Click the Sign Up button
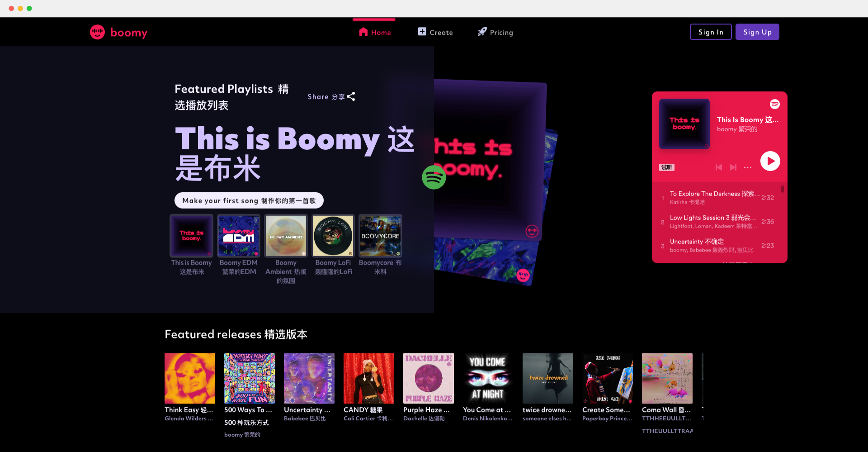868x452 pixels. [757, 32]
